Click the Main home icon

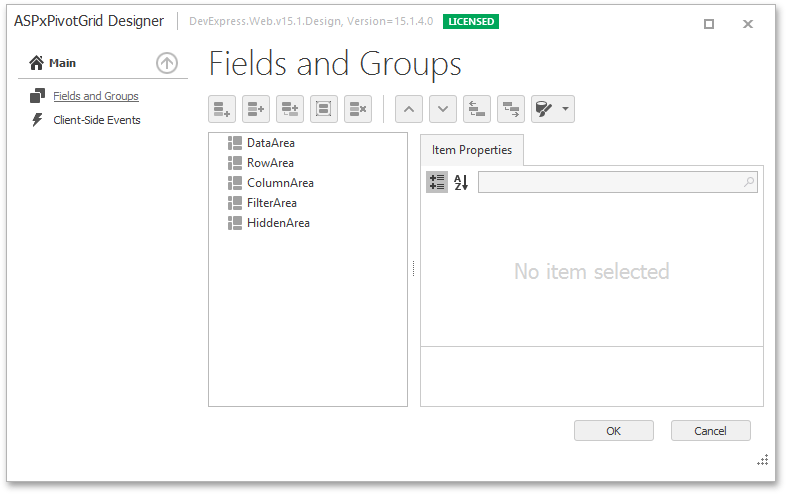(36, 63)
